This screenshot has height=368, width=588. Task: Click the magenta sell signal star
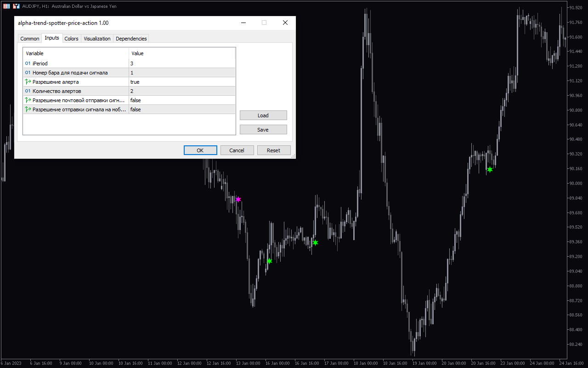[238, 199]
